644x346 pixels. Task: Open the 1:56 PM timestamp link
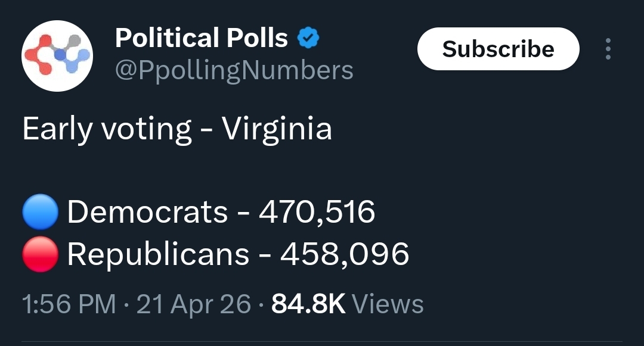click(x=68, y=304)
